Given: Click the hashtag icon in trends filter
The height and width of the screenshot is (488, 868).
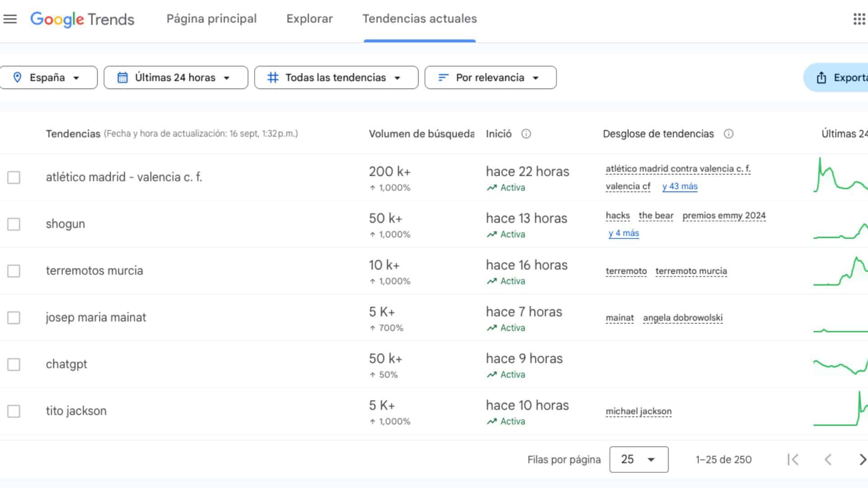Looking at the screenshot, I should point(273,78).
